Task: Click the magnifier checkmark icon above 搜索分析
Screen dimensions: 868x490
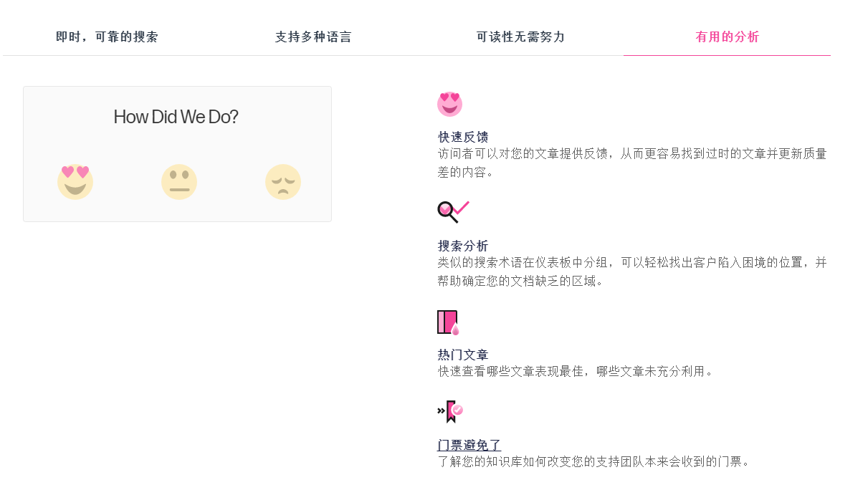Action: tap(453, 211)
